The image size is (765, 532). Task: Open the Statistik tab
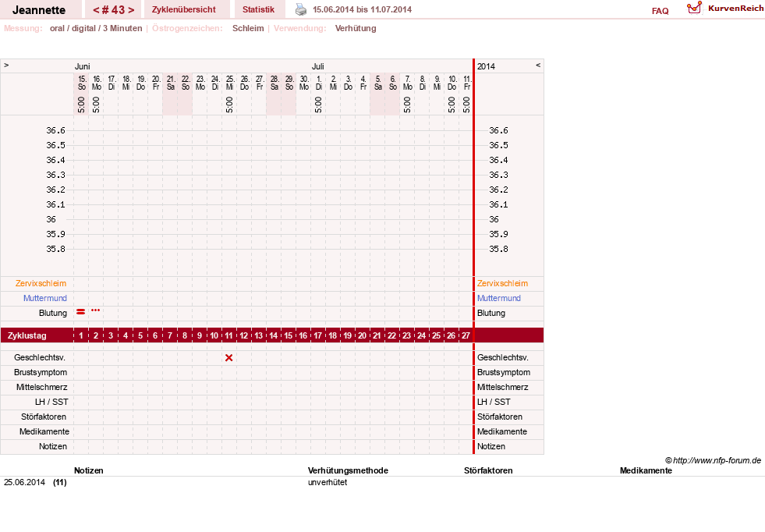click(259, 9)
